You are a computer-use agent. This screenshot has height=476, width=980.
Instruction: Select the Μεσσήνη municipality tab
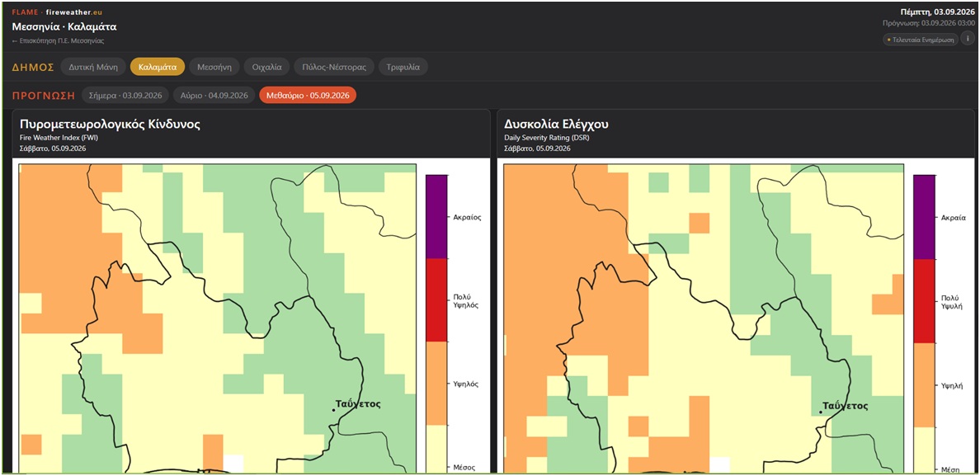[x=214, y=66]
